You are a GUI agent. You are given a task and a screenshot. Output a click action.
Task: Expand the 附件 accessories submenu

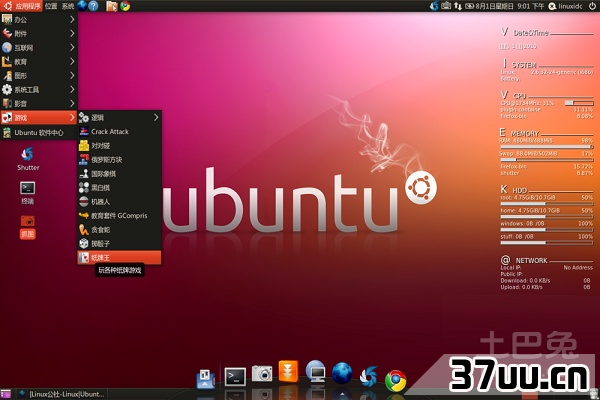click(x=39, y=34)
